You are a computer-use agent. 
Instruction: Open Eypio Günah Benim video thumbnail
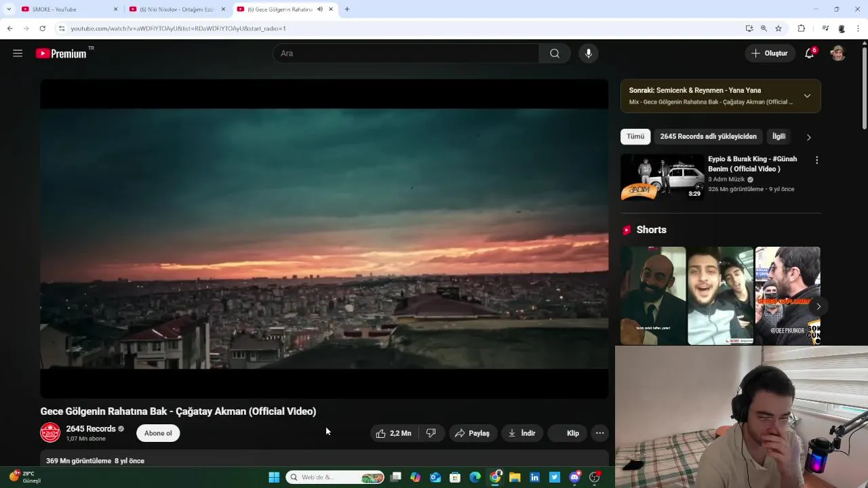pyautogui.click(x=663, y=178)
